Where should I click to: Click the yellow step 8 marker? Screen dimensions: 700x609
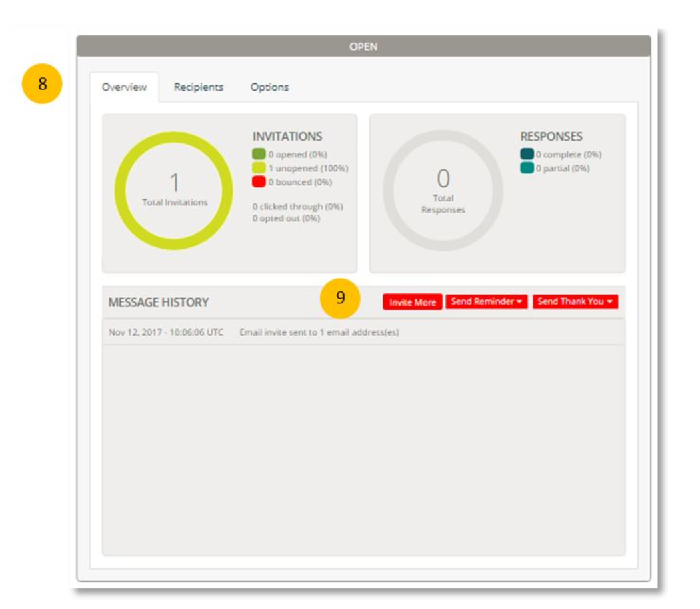tap(43, 85)
